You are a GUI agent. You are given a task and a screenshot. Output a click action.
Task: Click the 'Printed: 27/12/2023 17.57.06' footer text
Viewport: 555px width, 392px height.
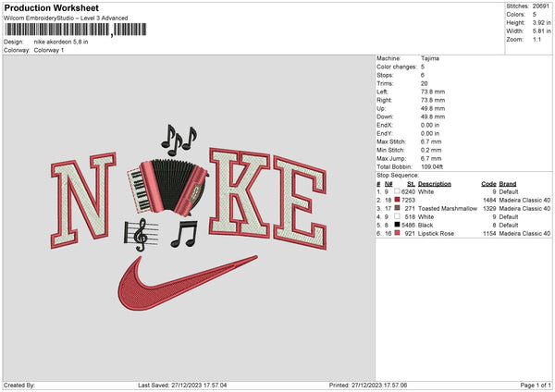pyautogui.click(x=368, y=385)
